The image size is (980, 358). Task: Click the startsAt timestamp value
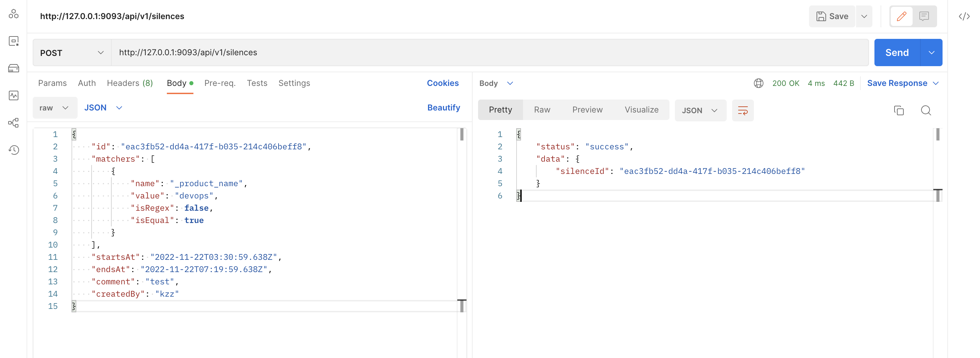[x=214, y=257]
